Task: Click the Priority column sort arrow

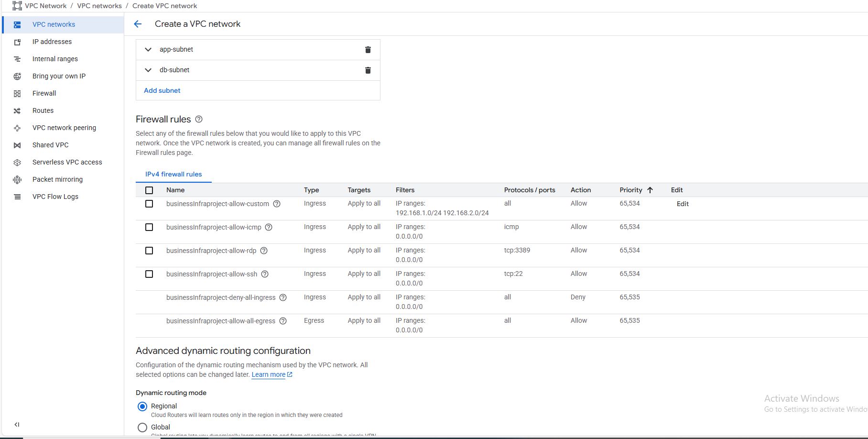Action: coord(650,190)
